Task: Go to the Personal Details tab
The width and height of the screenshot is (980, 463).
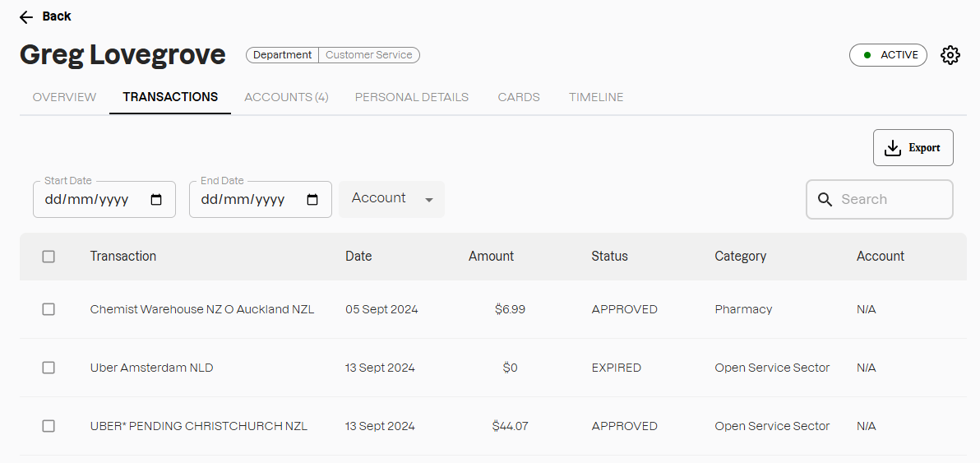Action: point(411,97)
